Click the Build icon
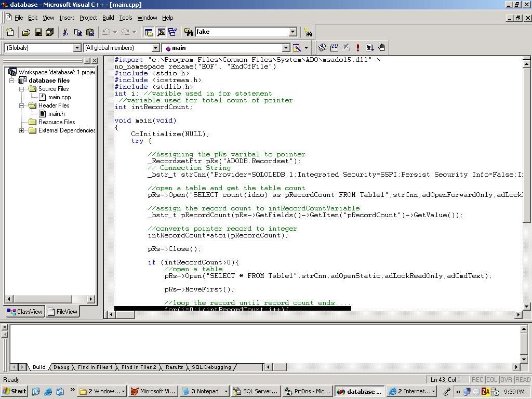The width and height of the screenshot is (532, 399). pyautogui.click(x=334, y=48)
